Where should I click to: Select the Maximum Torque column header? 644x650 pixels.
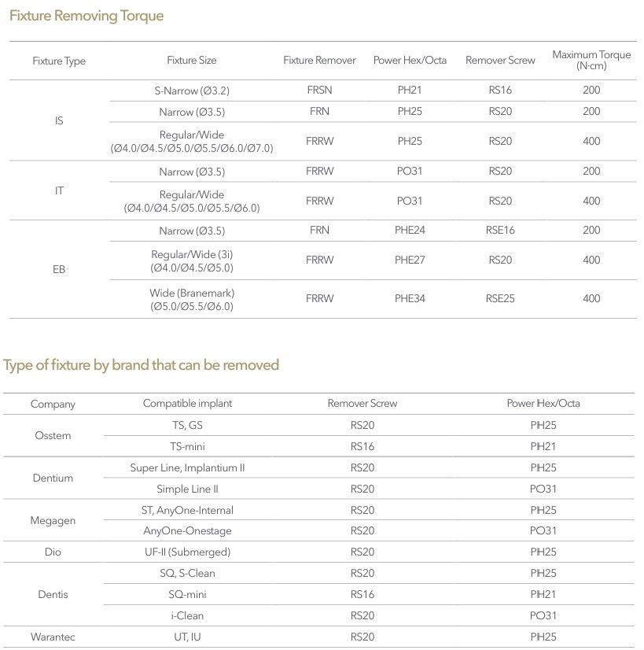(x=591, y=60)
